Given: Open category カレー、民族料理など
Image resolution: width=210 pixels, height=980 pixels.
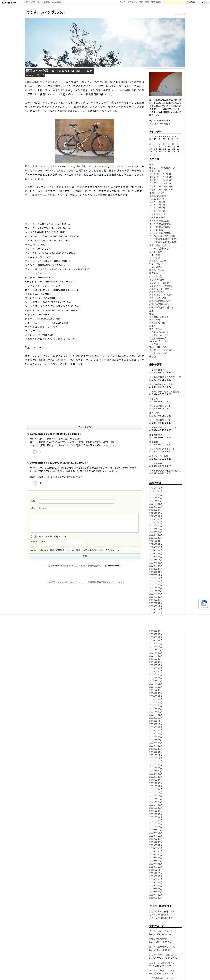Looking at the screenshot, I should click(x=160, y=248).
